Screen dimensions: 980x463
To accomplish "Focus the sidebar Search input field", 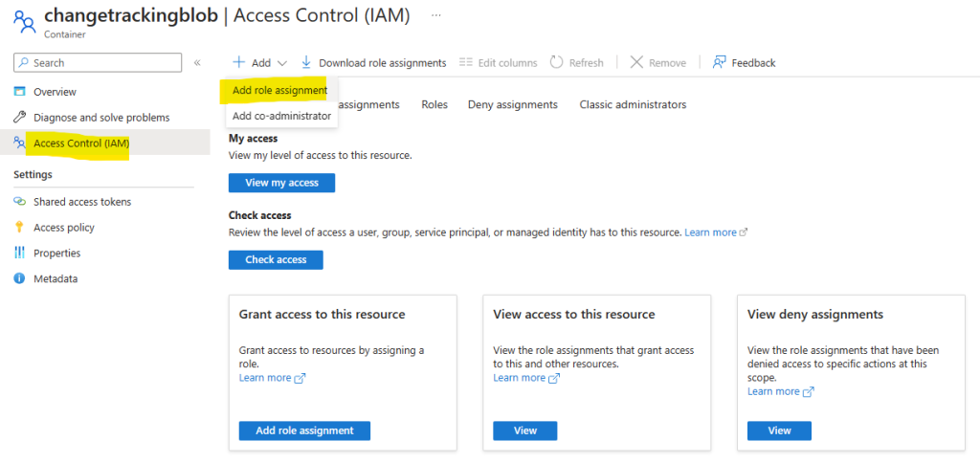I will (x=98, y=62).
